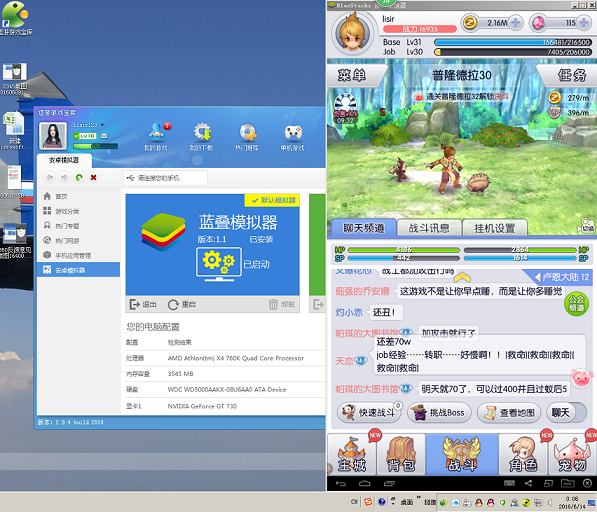Image resolution: width=597 pixels, height=512 pixels.
Task: Open the green 360 shield tray icon
Action: click(502, 503)
